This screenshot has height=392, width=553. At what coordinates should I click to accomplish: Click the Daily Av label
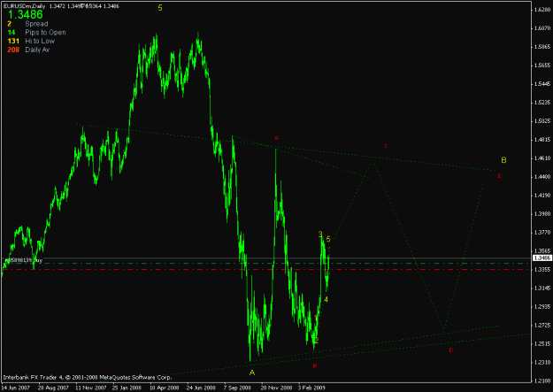37,50
